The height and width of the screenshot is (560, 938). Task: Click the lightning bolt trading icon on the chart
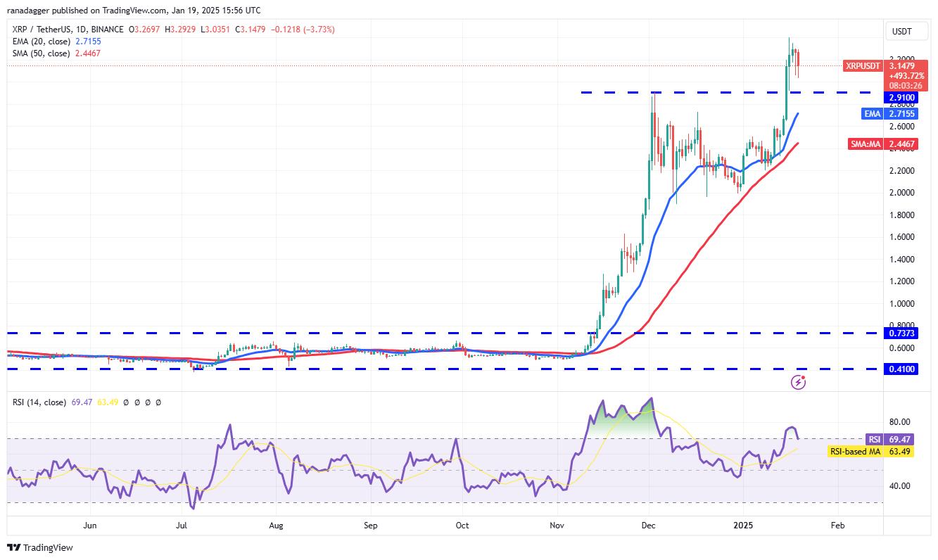[797, 382]
